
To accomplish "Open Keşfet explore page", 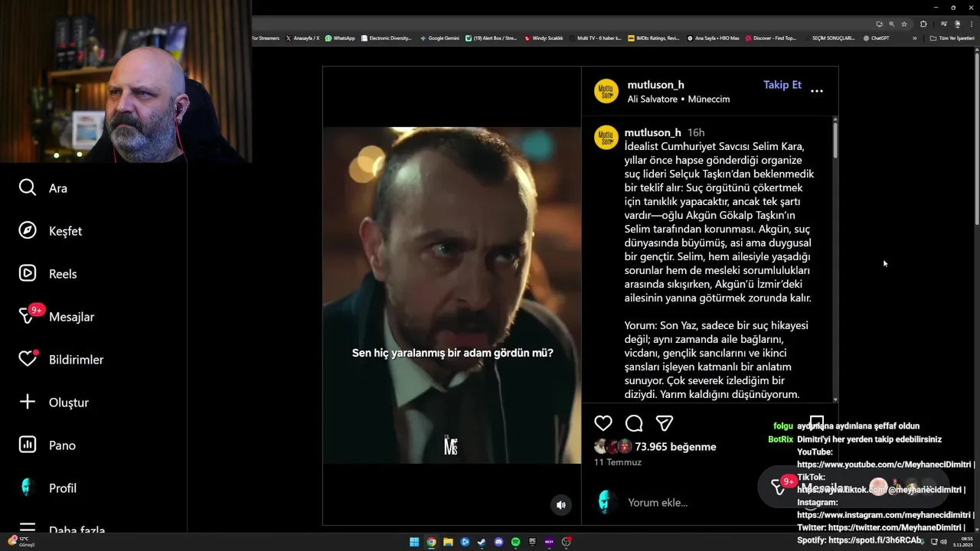I will (x=51, y=231).
